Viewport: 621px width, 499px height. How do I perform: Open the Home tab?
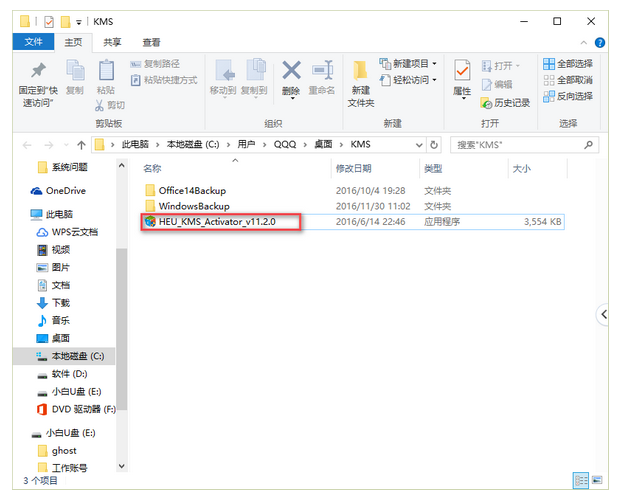click(74, 42)
